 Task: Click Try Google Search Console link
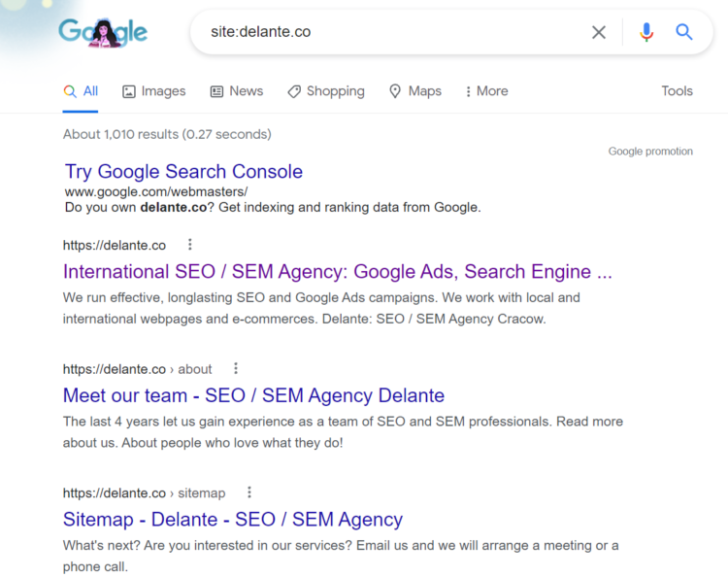click(183, 172)
